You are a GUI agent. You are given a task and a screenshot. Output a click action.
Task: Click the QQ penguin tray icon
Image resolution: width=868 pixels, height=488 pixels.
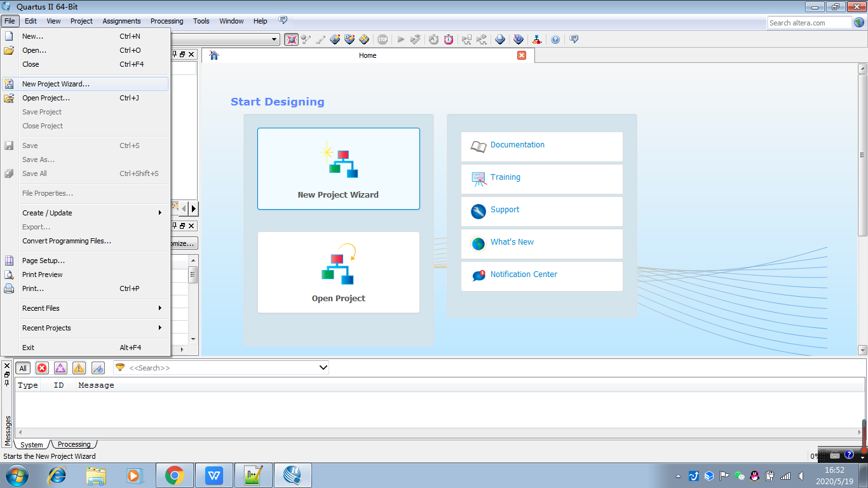click(755, 475)
